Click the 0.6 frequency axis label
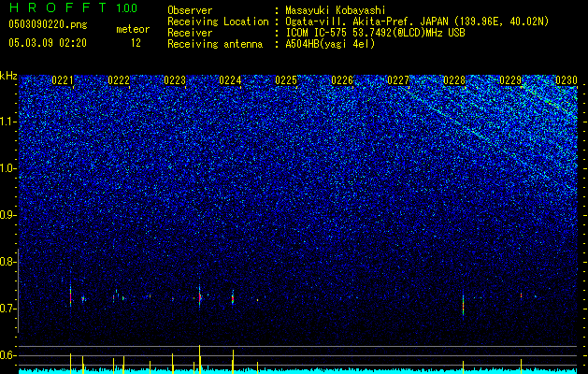The image size is (588, 374). pos(8,355)
